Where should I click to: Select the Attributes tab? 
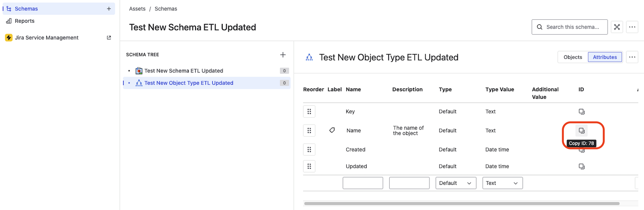pyautogui.click(x=605, y=57)
